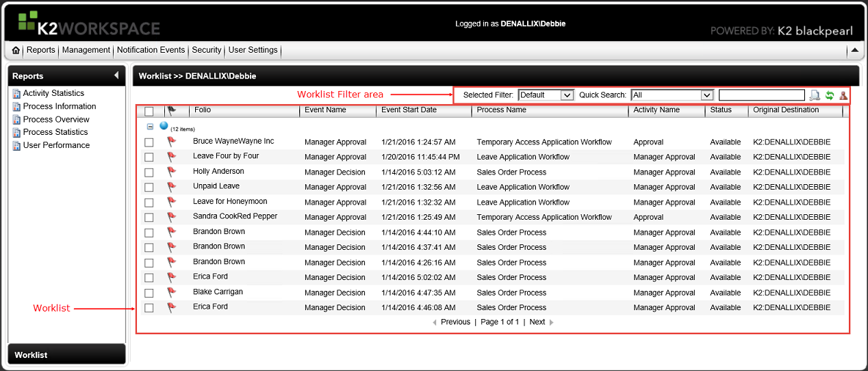Viewport: 868px width, 371px height.
Task: Sort by the Event Start Date column
Action: 409,110
